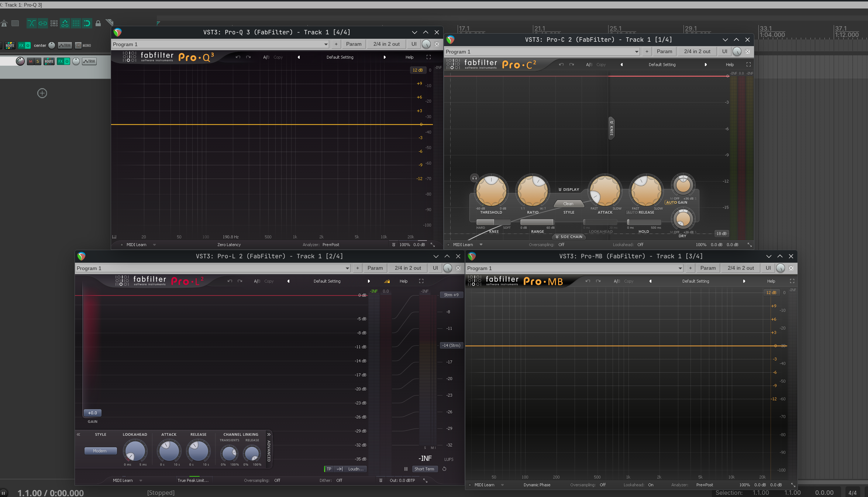Click Help in Pro-Q 3 header
This screenshot has height=497, width=868.
click(x=410, y=57)
